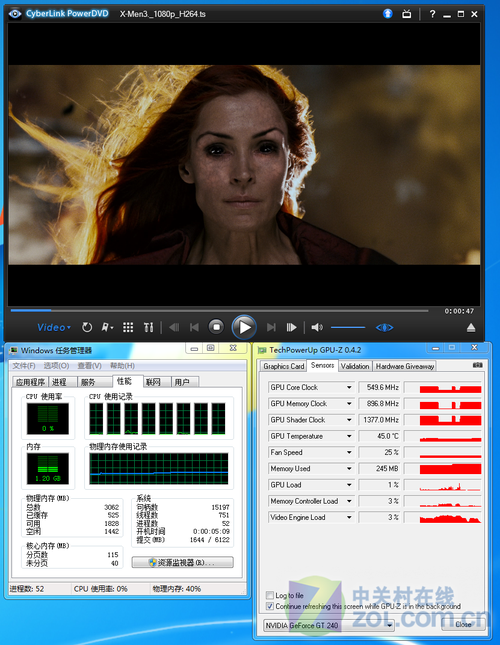Jump to previous chapter
This screenshot has width=500, height=645.
point(194,327)
